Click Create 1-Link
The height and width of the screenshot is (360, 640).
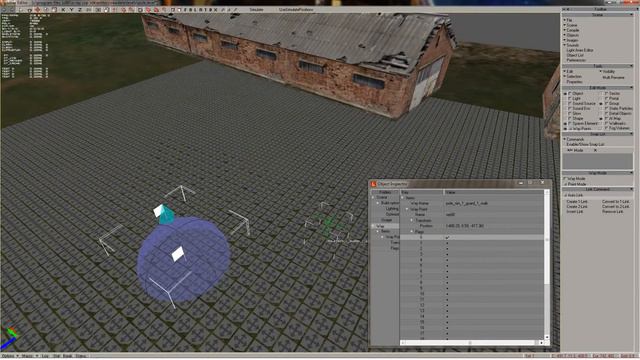tap(577, 202)
